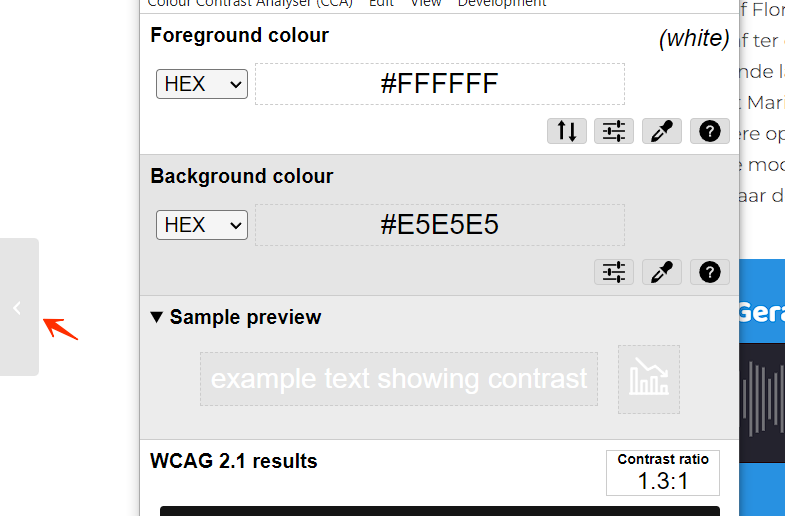
Task: Pick background colour with eyedropper
Action: [662, 272]
